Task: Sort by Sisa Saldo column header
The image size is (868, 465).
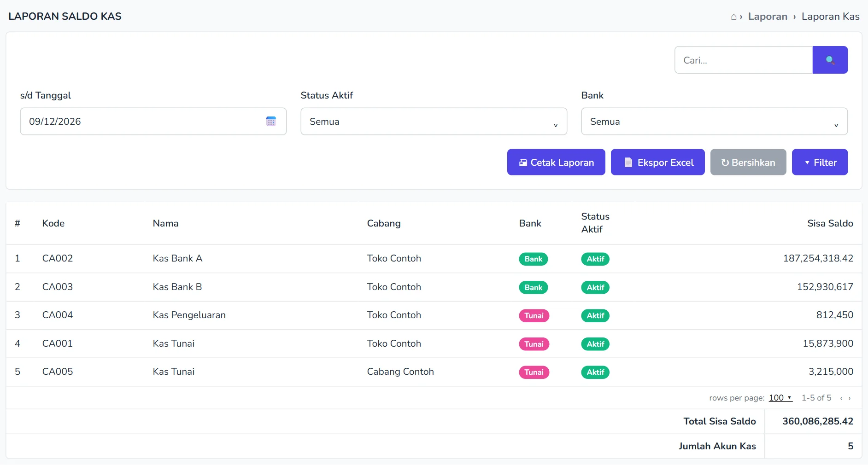Action: pyautogui.click(x=830, y=223)
